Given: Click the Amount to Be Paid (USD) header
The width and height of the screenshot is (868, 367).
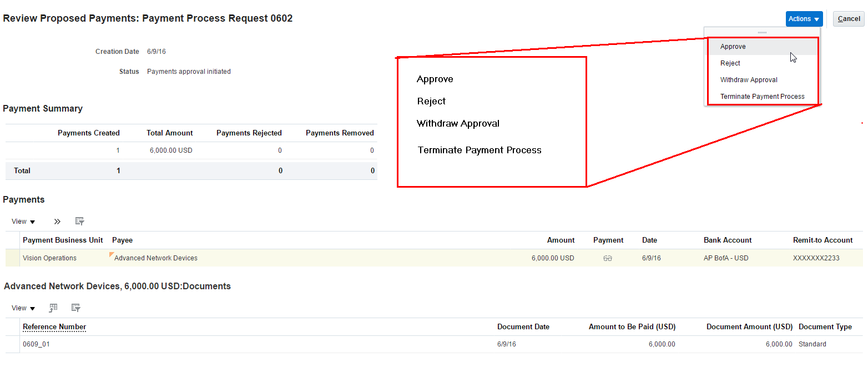Looking at the screenshot, I should coord(632,327).
